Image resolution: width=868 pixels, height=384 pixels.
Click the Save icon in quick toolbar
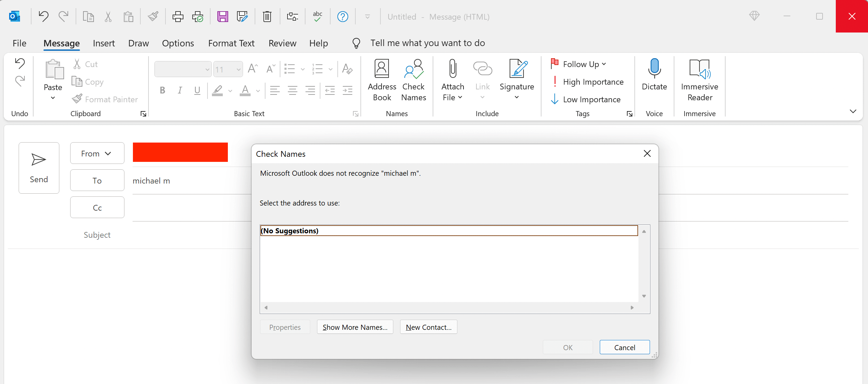(x=222, y=17)
